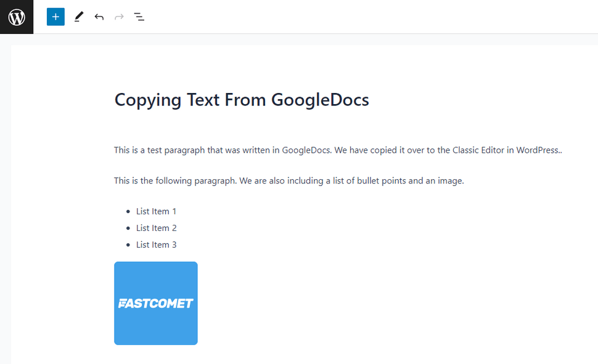Undo the last change
The width and height of the screenshot is (598, 364).
click(x=99, y=17)
